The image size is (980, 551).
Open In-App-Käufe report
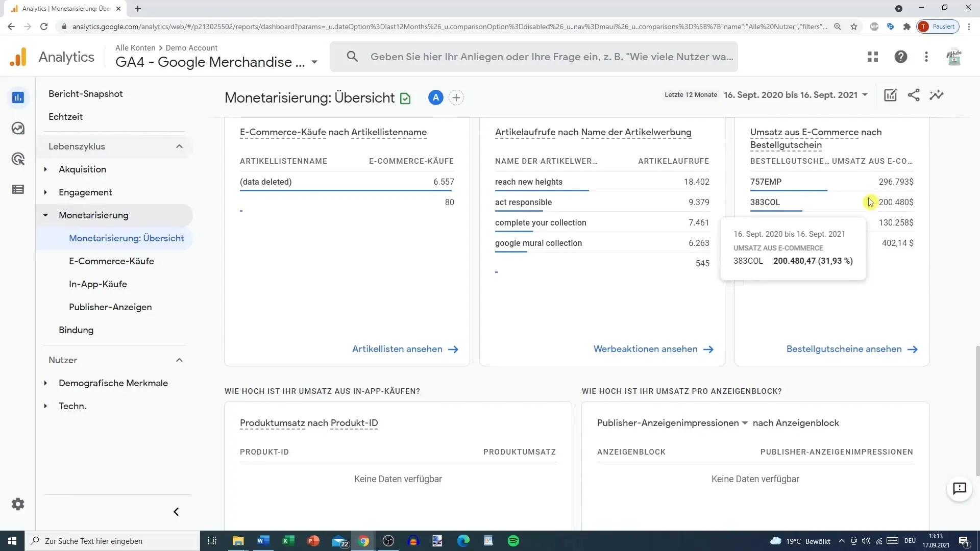[98, 284]
